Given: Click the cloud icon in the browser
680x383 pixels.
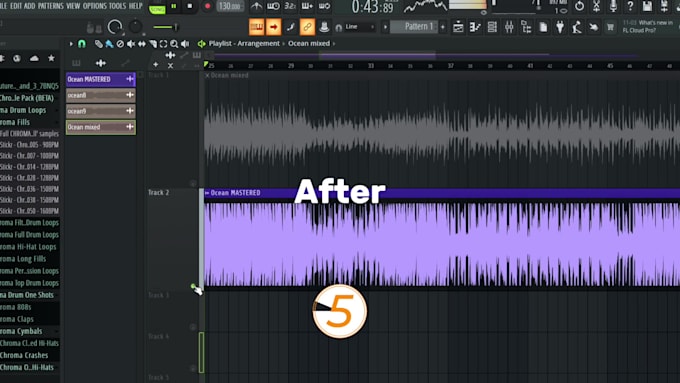Looking at the screenshot, I should [x=34, y=58].
